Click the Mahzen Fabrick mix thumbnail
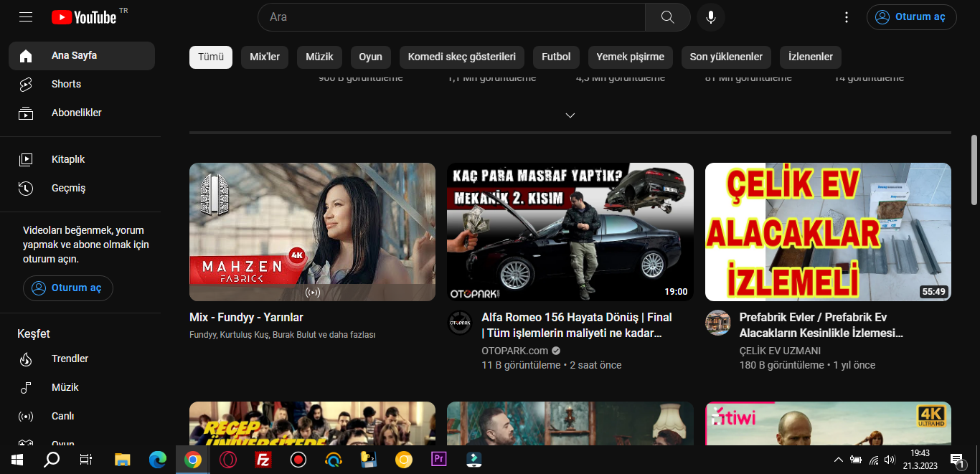 pos(312,232)
